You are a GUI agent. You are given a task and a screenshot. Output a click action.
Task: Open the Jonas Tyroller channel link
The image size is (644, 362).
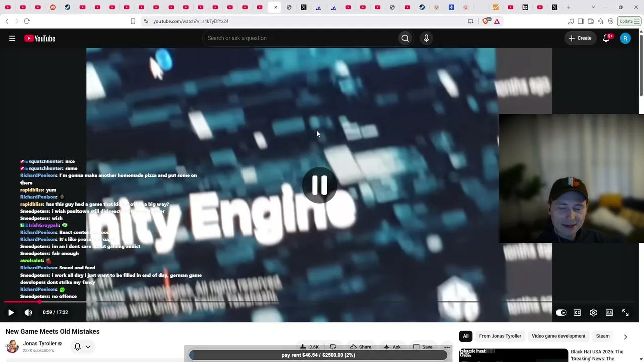tap(40, 344)
